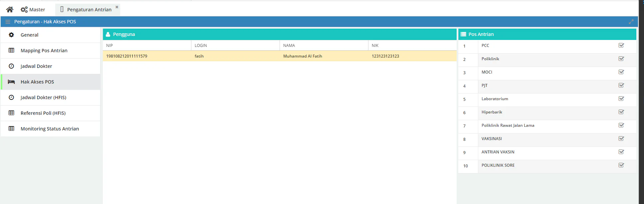Close the Pengaturan Antrian tab
This screenshot has height=204, width=644.
[117, 7]
